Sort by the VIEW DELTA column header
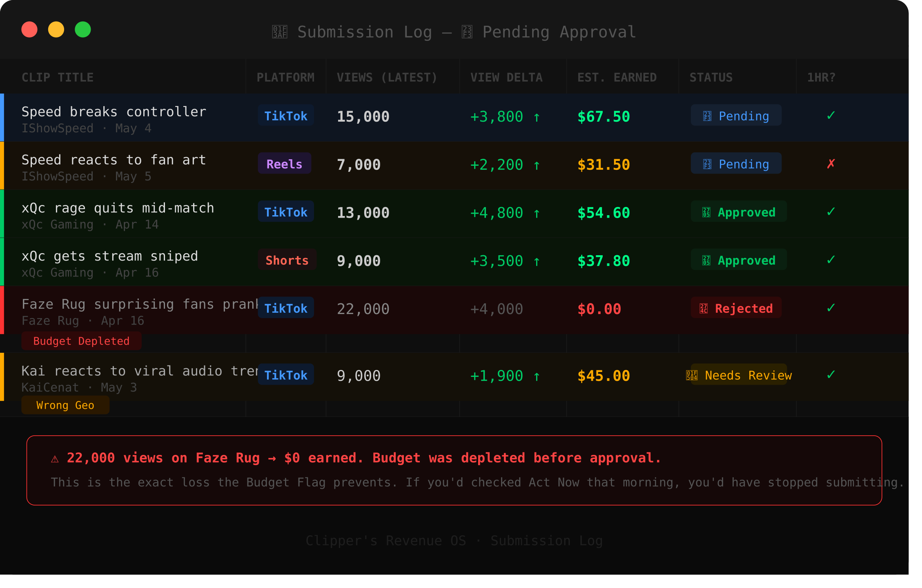 [506, 77]
